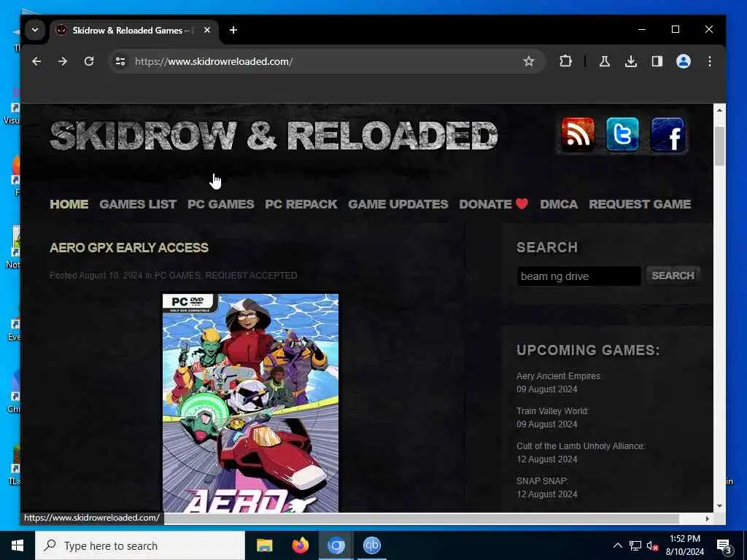Open Chrome Labs flask icon
The image size is (747, 560).
605,61
